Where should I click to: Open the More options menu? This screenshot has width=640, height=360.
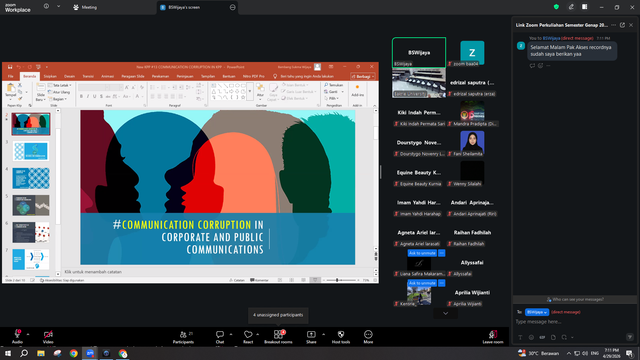[368, 337]
